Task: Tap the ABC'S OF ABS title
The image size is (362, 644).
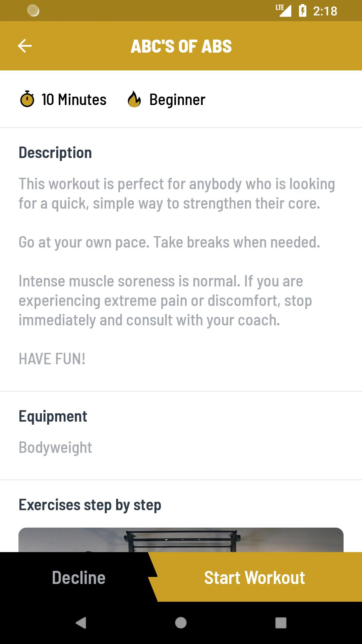Action: coord(181,46)
